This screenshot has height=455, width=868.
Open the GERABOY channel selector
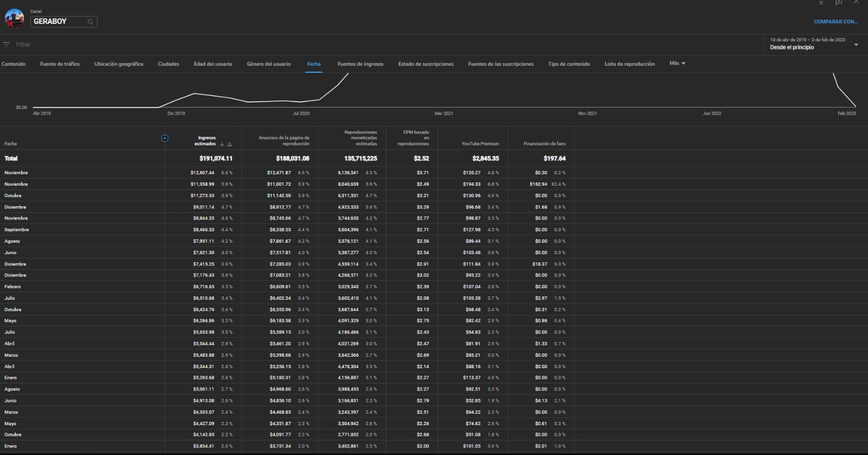(63, 22)
